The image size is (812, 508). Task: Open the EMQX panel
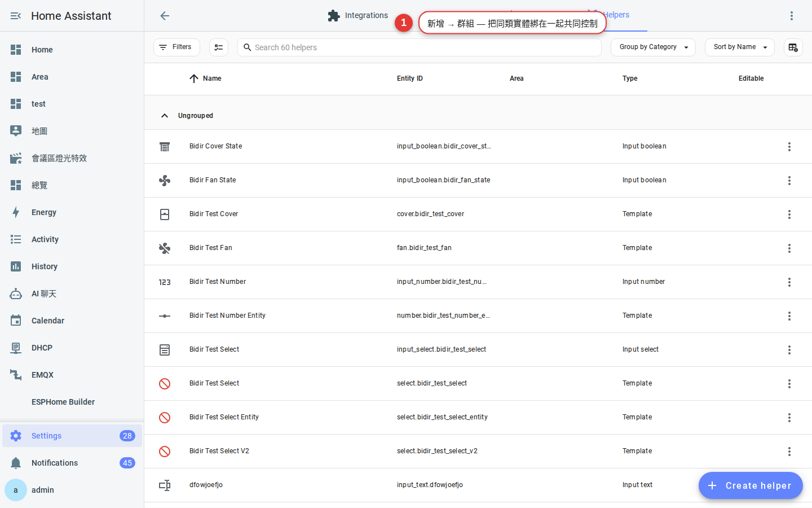[x=72, y=375]
